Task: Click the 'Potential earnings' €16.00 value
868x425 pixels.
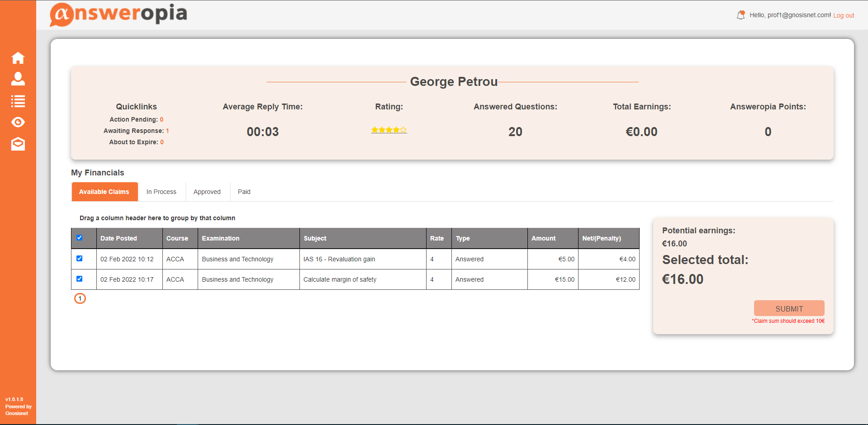Action: (674, 244)
